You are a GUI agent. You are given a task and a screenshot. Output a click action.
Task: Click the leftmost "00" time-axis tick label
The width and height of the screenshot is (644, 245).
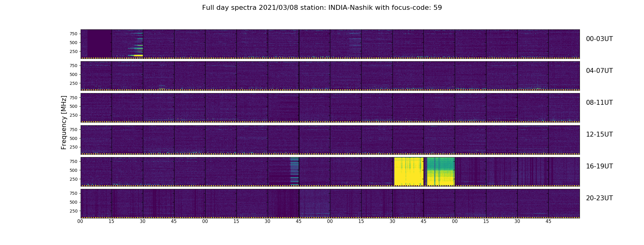pos(80,221)
